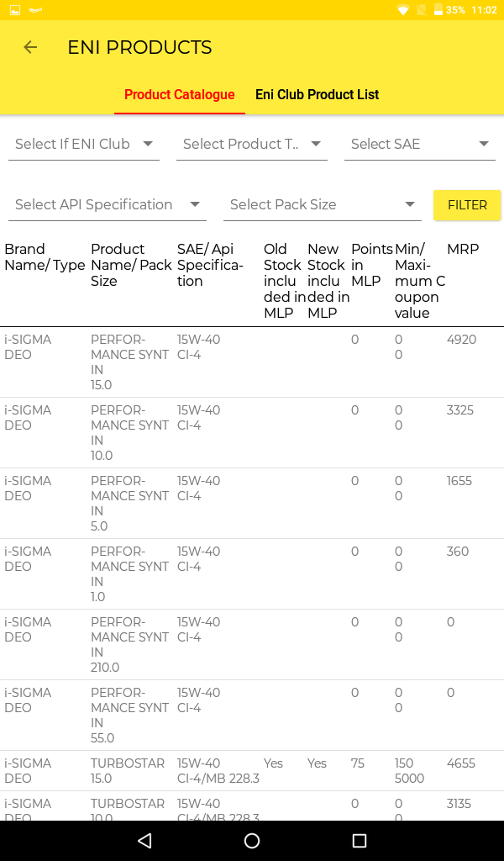
Task: Tap the back arrow icon
Action: pyautogui.click(x=30, y=47)
